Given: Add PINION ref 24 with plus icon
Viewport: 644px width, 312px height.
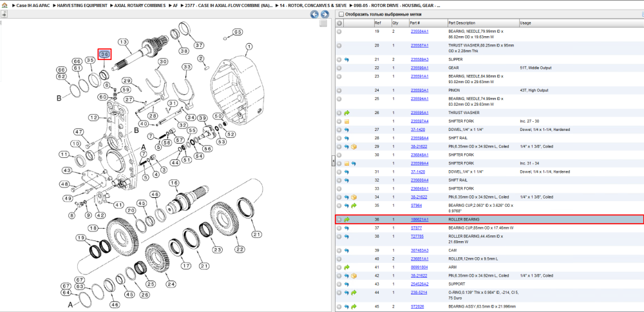Looking at the screenshot, I should coord(339,90).
